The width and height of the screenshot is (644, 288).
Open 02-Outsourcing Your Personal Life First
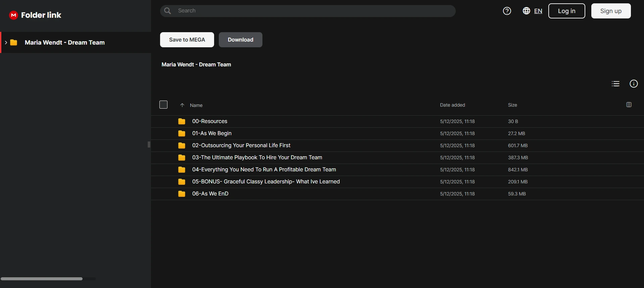241,146
